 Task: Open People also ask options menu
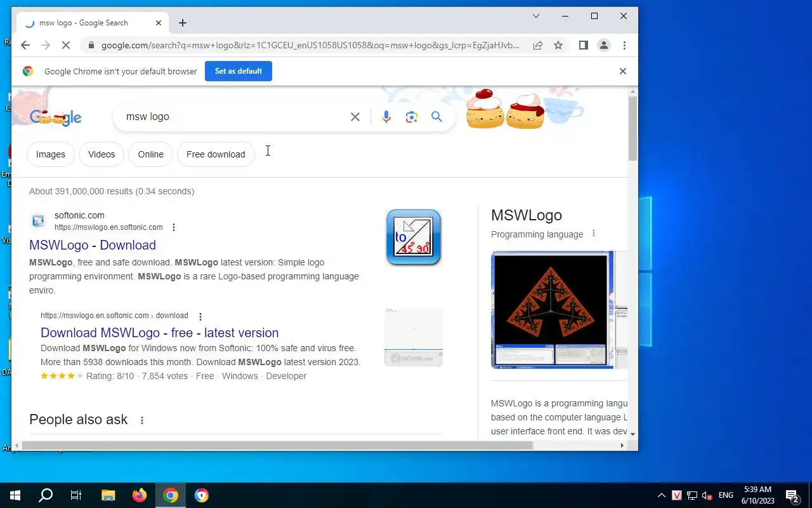click(x=142, y=420)
